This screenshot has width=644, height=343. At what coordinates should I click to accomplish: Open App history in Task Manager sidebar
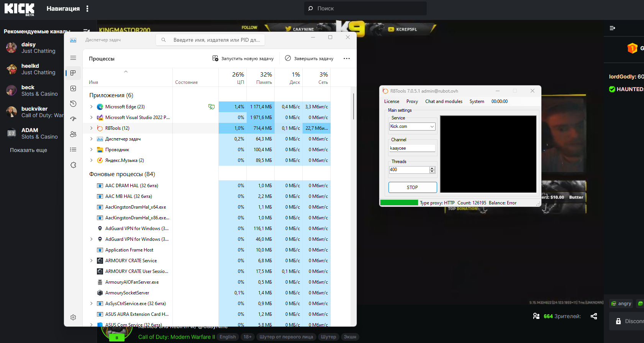73,104
